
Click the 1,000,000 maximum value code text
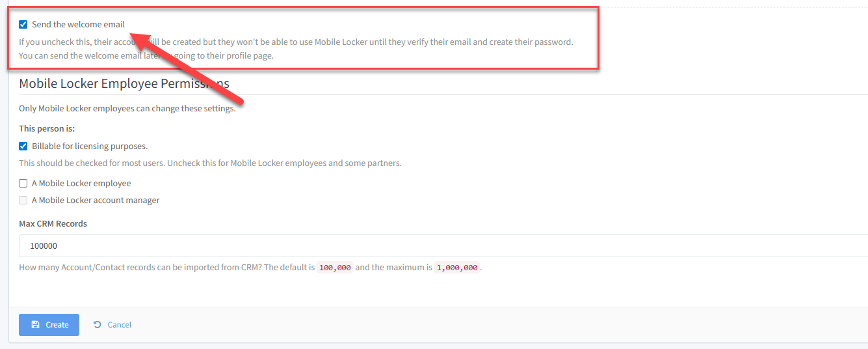(x=457, y=268)
